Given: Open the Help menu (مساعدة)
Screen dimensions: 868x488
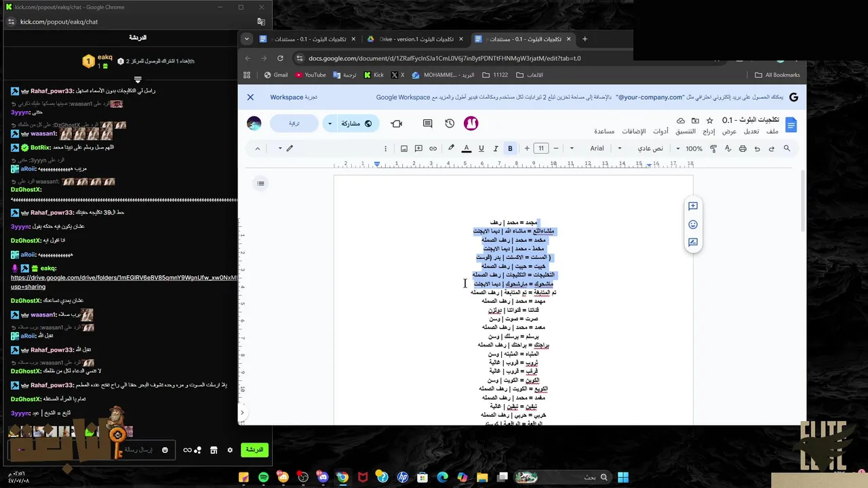Looking at the screenshot, I should pos(604,131).
